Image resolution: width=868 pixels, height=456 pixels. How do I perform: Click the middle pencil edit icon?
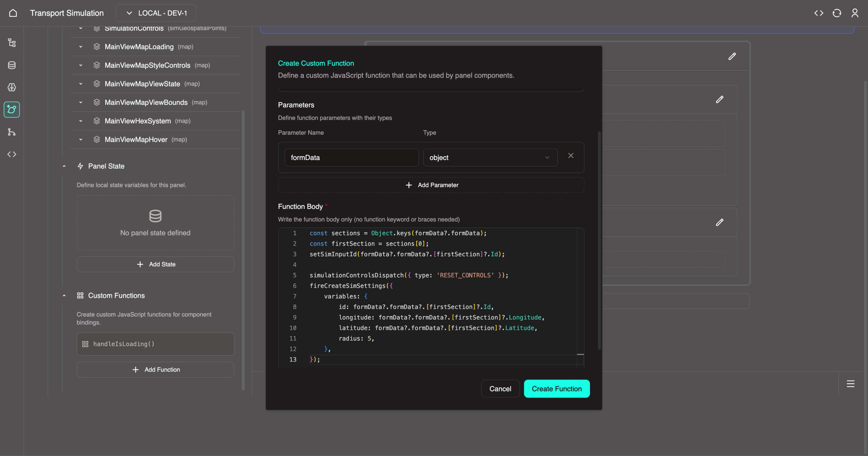pyautogui.click(x=720, y=99)
